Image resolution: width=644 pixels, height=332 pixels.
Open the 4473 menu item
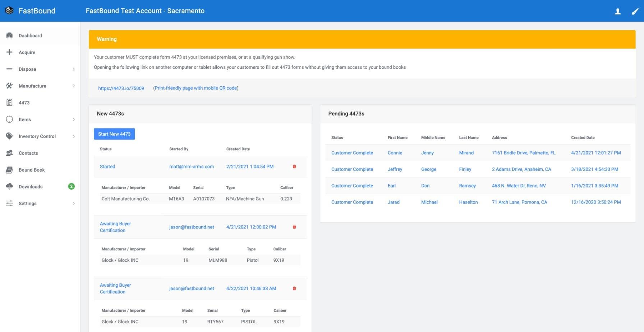click(x=24, y=103)
